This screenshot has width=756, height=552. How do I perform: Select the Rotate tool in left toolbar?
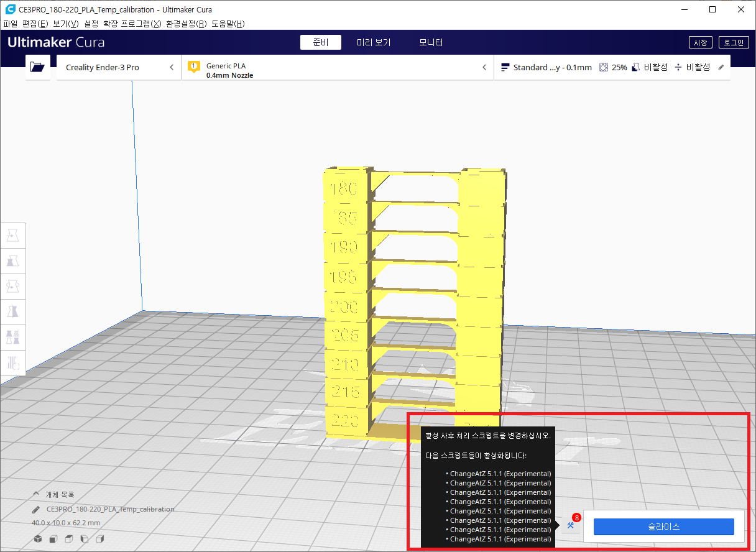pyautogui.click(x=13, y=287)
